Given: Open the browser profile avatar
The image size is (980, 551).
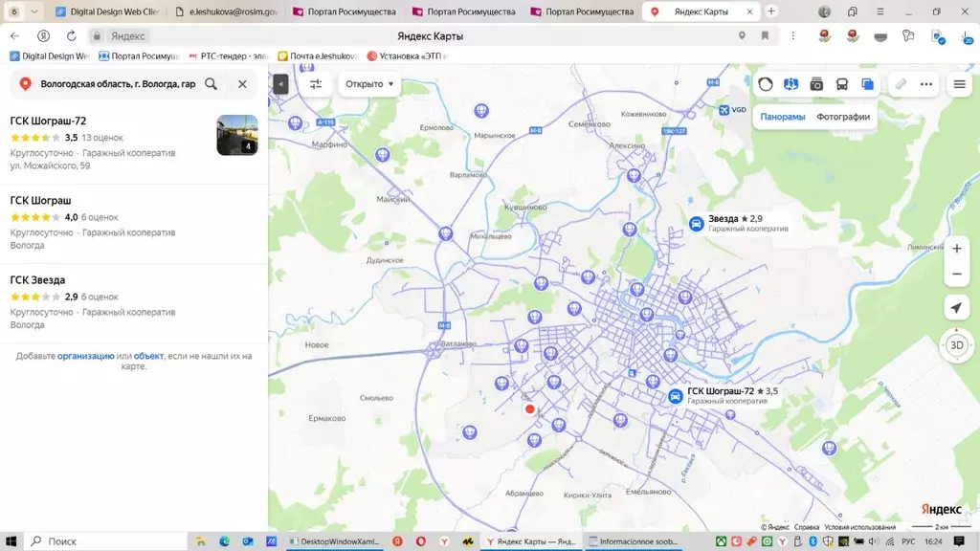Looking at the screenshot, I should click(x=824, y=11).
